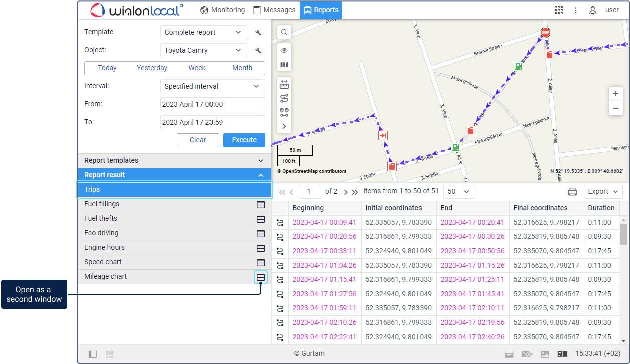
Task: Open Mileage chart as a second window
Action: coord(261,277)
